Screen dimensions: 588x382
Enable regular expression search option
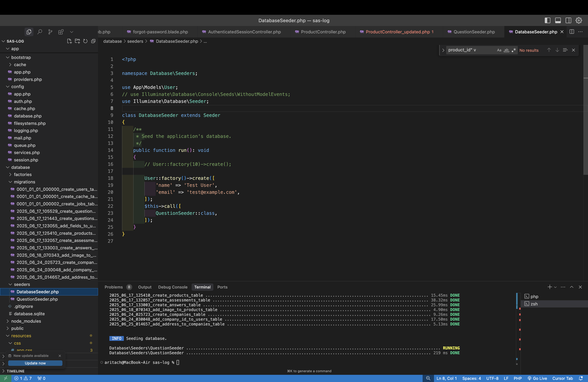[x=514, y=50]
